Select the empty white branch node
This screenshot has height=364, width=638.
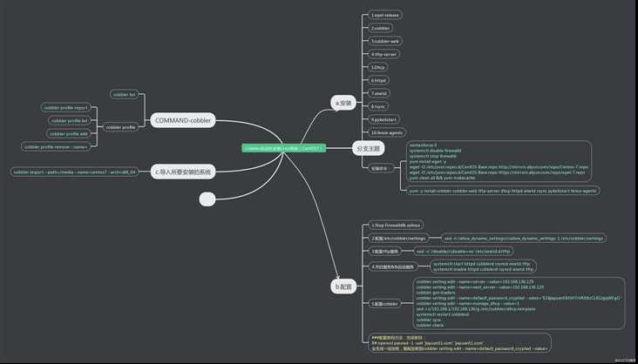(x=207, y=199)
